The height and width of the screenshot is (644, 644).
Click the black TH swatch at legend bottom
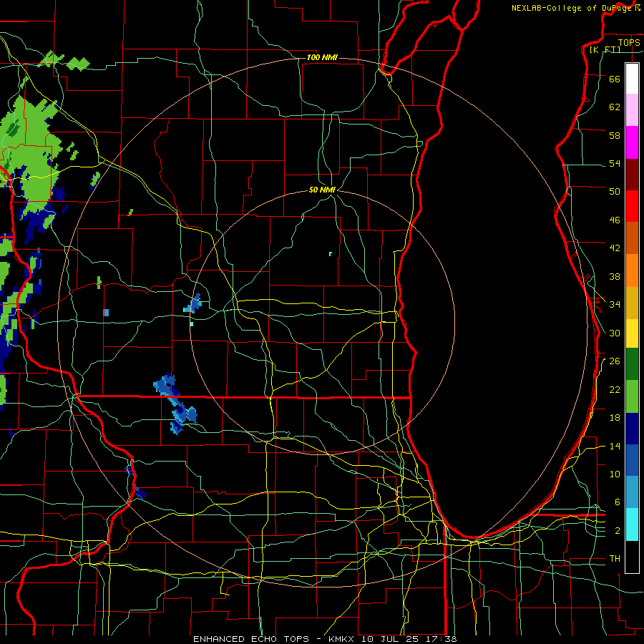point(632,557)
